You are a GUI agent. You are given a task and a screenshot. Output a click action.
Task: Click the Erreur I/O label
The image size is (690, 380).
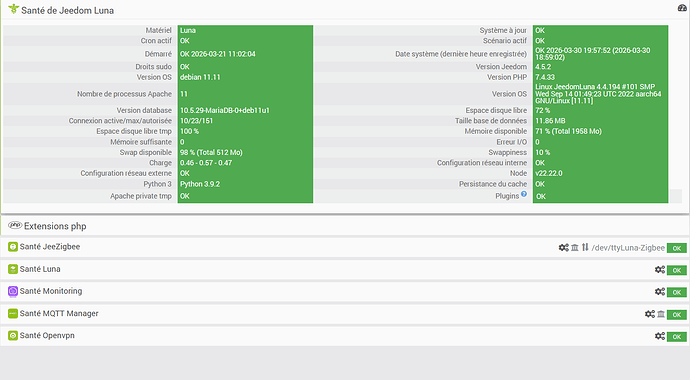pos(511,142)
